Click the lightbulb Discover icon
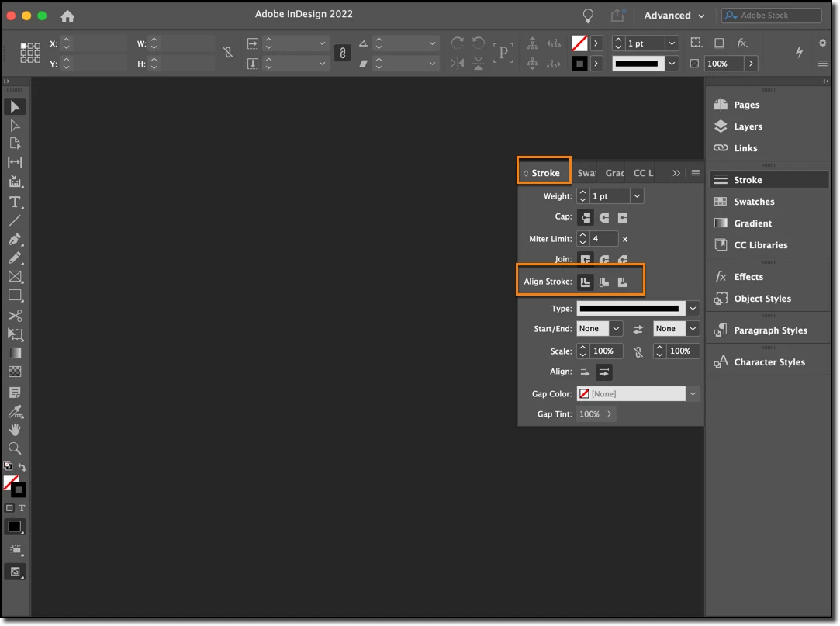Screen dimensions: 840x626 588,16
